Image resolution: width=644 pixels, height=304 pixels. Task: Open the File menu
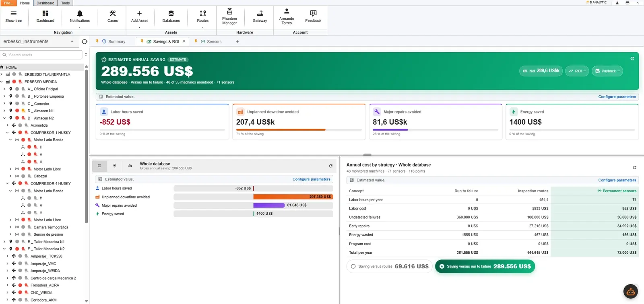click(x=8, y=3)
